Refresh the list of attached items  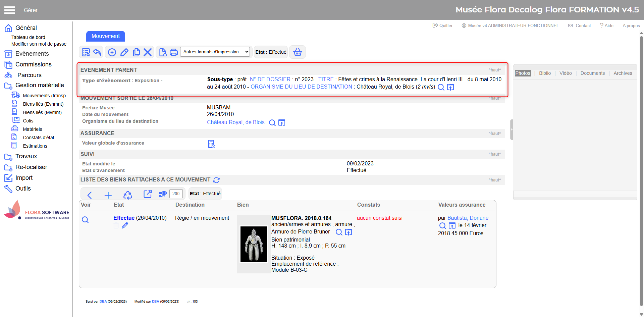[216, 180]
